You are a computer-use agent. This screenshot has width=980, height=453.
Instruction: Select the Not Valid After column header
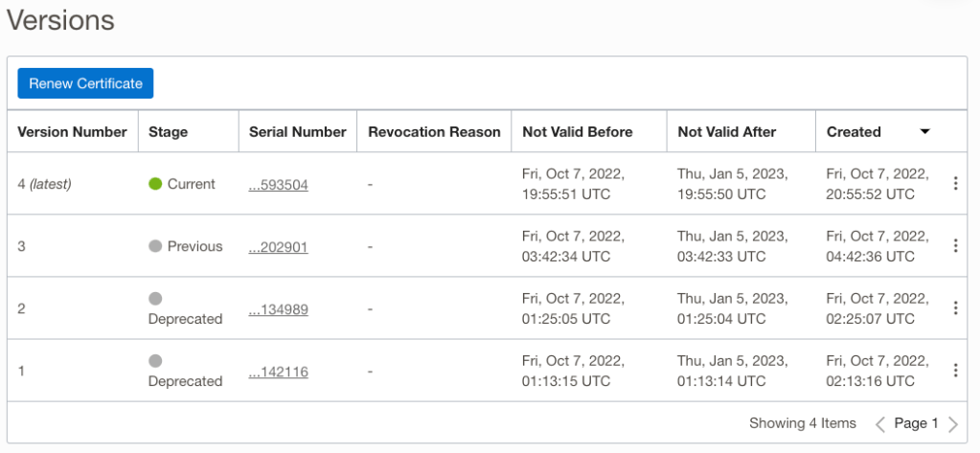click(727, 132)
